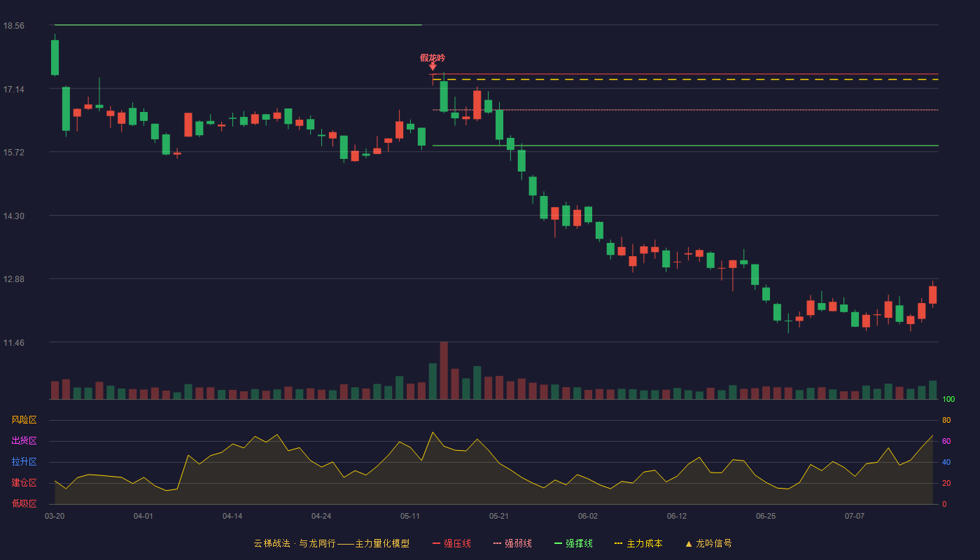This screenshot has width=980, height=560.
Task: Click the 云梯战法 主力量化模型 title text
Action: coord(331,543)
